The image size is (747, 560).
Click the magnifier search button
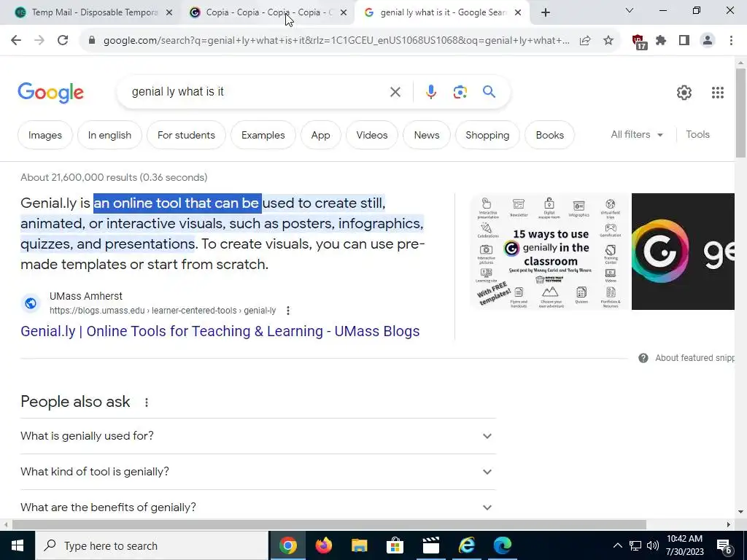pyautogui.click(x=489, y=91)
